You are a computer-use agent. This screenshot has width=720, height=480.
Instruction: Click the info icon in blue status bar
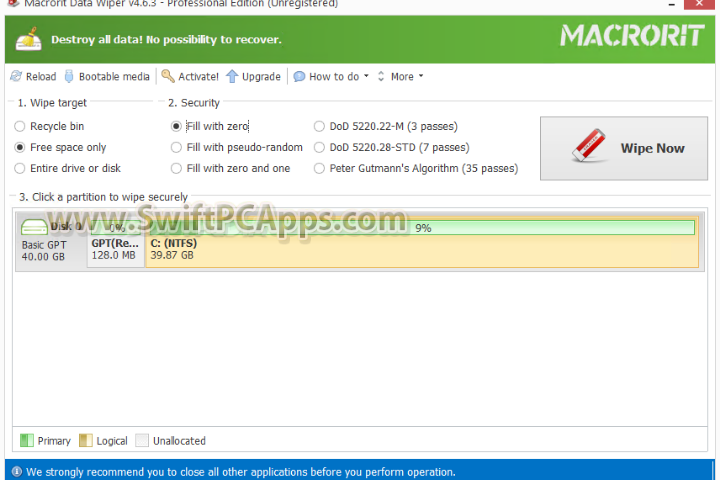pos(17,472)
